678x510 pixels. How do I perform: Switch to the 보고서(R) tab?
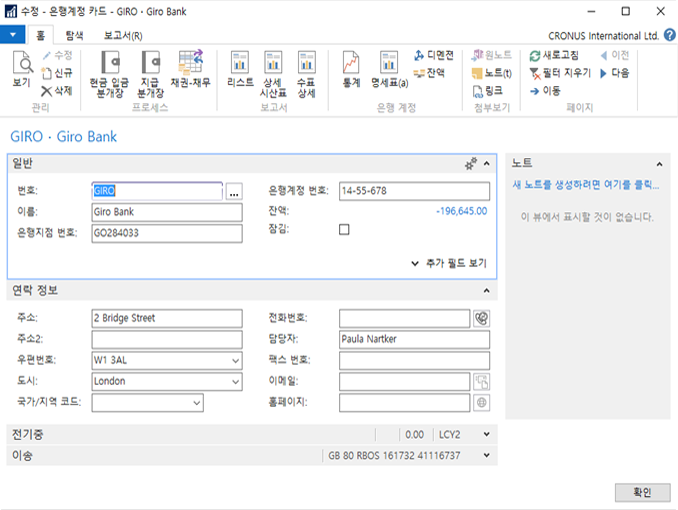click(x=123, y=35)
